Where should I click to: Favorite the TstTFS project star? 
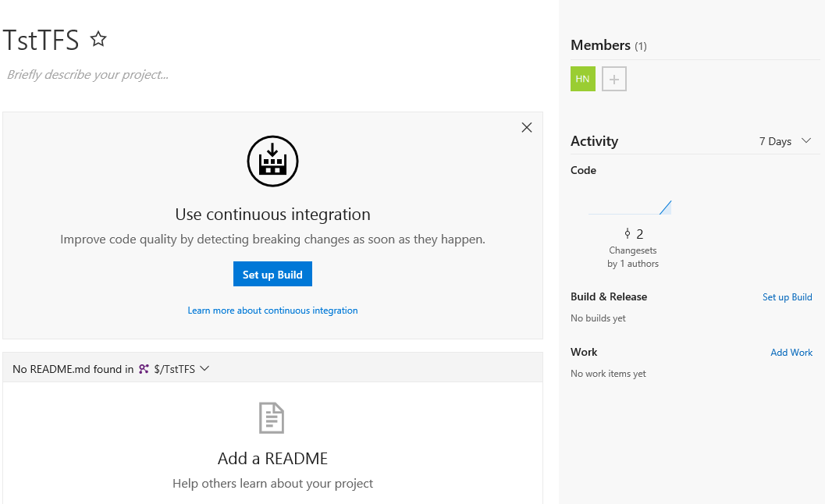98,37
